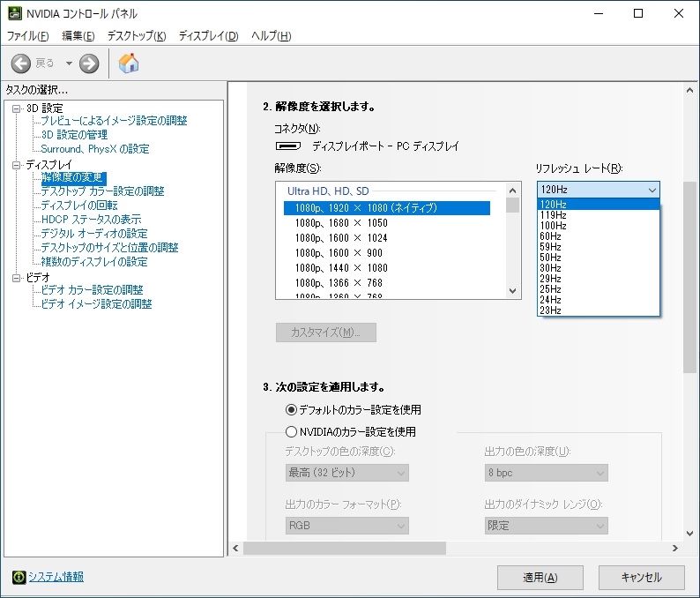Open HDCP ステータスの表示
The image size is (700, 598).
(x=91, y=220)
